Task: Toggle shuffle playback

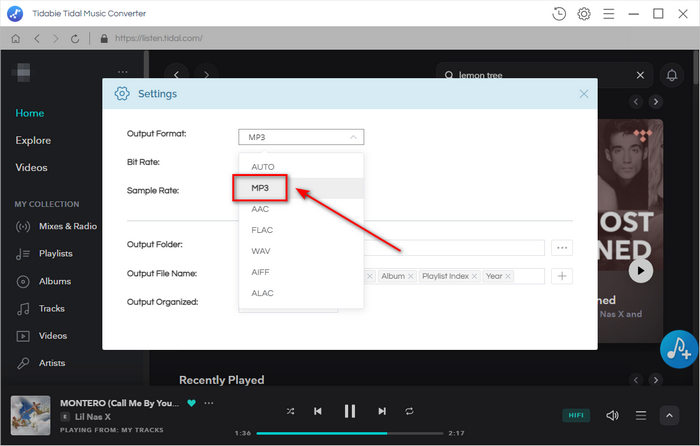Action: (290, 411)
